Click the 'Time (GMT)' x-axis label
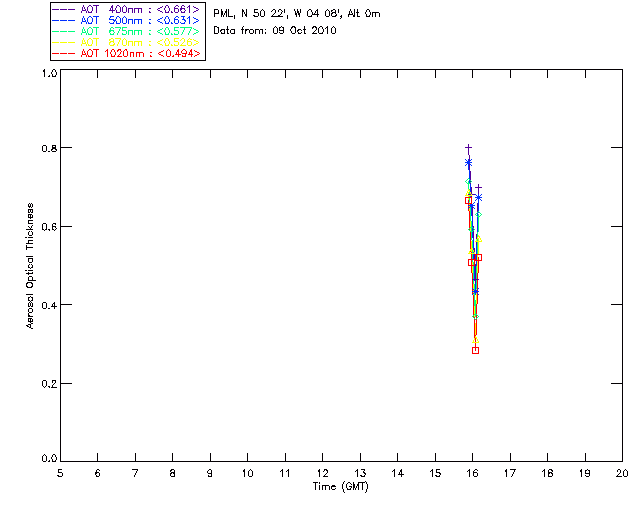Image resolution: width=640 pixels, height=512 pixels. pyautogui.click(x=340, y=487)
